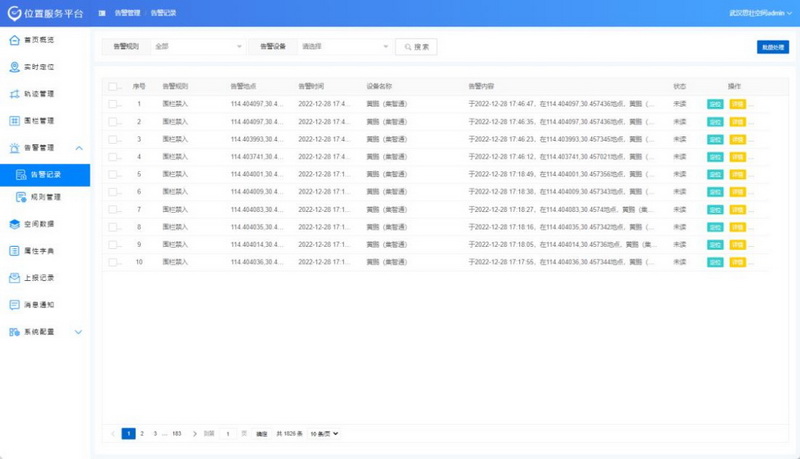This screenshot has width=800, height=459.
Task: Open the 告警设备 请选择 dropdown
Action: [x=345, y=46]
